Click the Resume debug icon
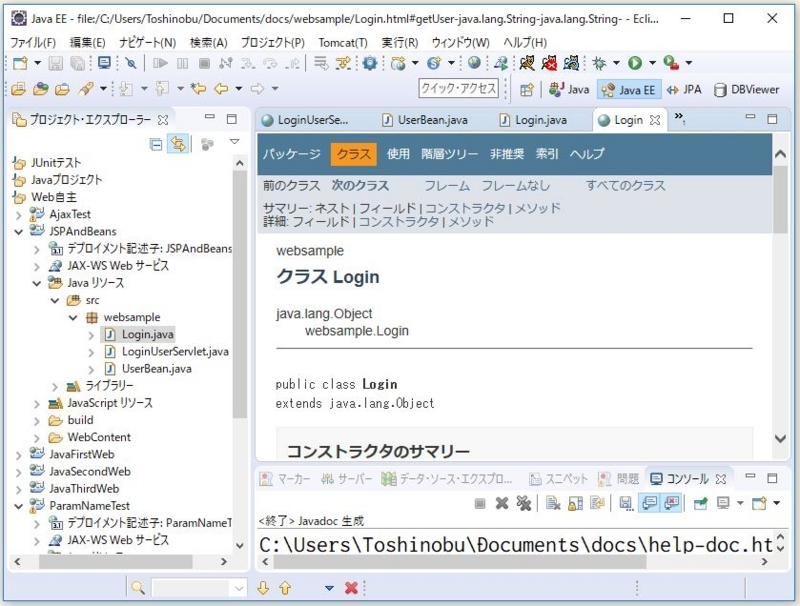Viewport: 800px width, 606px height. (x=160, y=63)
